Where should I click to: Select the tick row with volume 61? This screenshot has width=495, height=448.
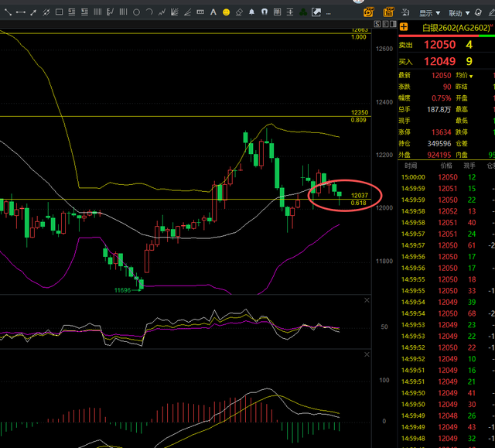pos(446,245)
